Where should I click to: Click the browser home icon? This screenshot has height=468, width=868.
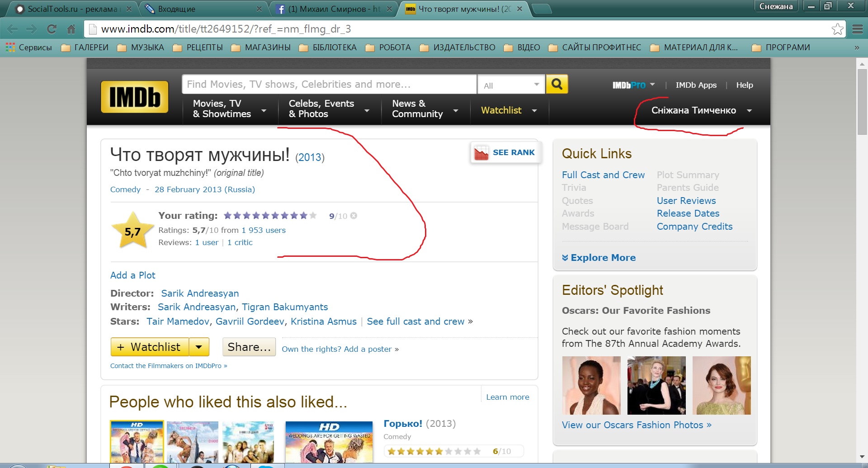tap(71, 29)
